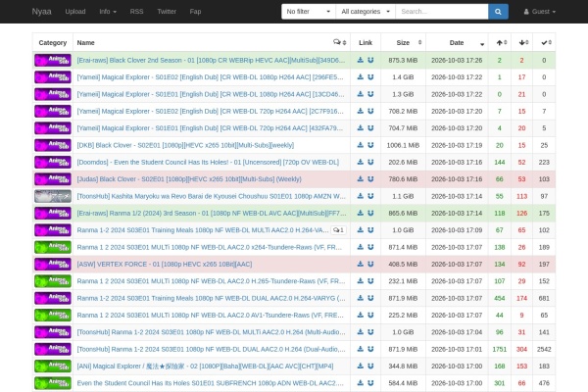The width and height of the screenshot is (588, 392).
Task: Download torrent for Yameii Magical Explorer S01E02 1080p
Action: pyautogui.click(x=361, y=76)
